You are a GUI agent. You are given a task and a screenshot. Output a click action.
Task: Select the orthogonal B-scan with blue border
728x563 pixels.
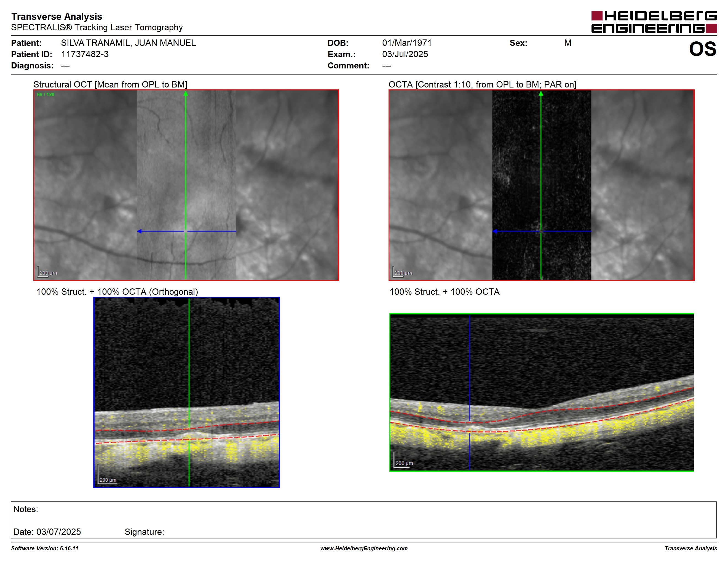coord(186,392)
